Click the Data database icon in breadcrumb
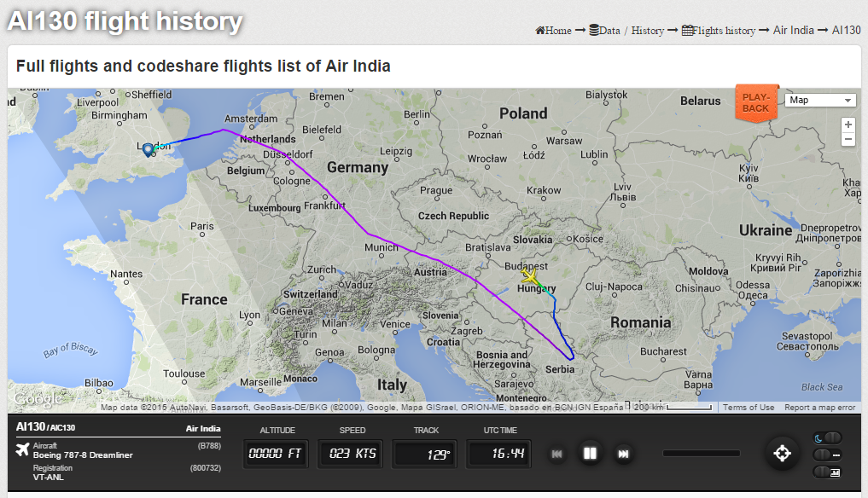The width and height of the screenshot is (868, 498). (594, 30)
